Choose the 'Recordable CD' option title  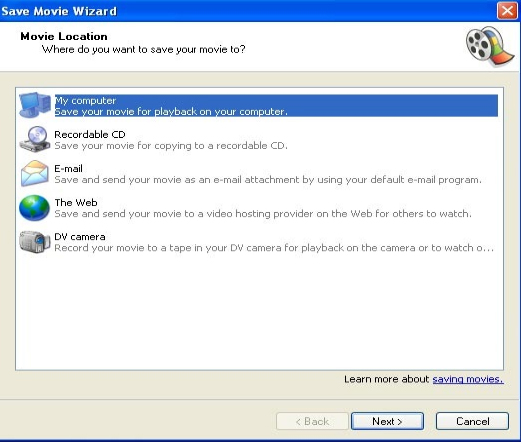point(90,134)
